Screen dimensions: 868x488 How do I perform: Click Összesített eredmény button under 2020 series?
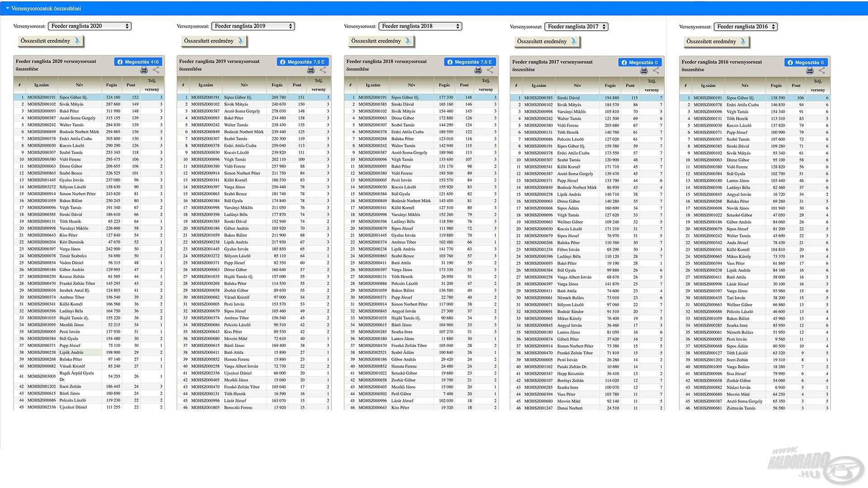[51, 41]
